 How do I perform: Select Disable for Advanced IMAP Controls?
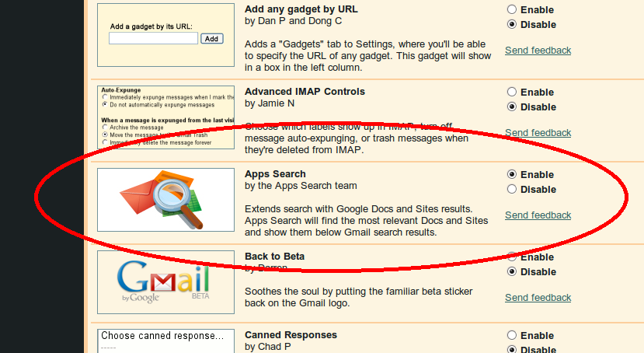click(x=511, y=107)
